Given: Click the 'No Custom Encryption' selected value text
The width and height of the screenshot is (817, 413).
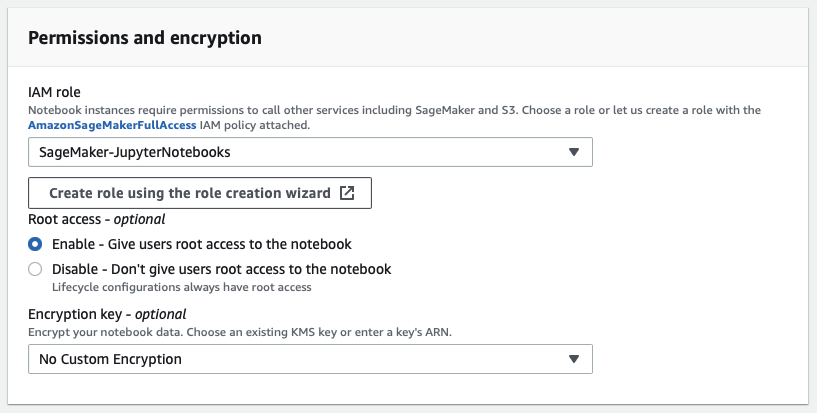Looking at the screenshot, I should tap(110, 359).
